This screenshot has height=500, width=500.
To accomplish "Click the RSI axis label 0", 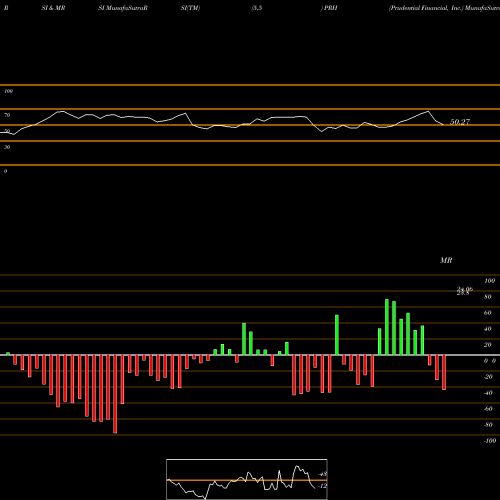I will [x=5, y=171].
